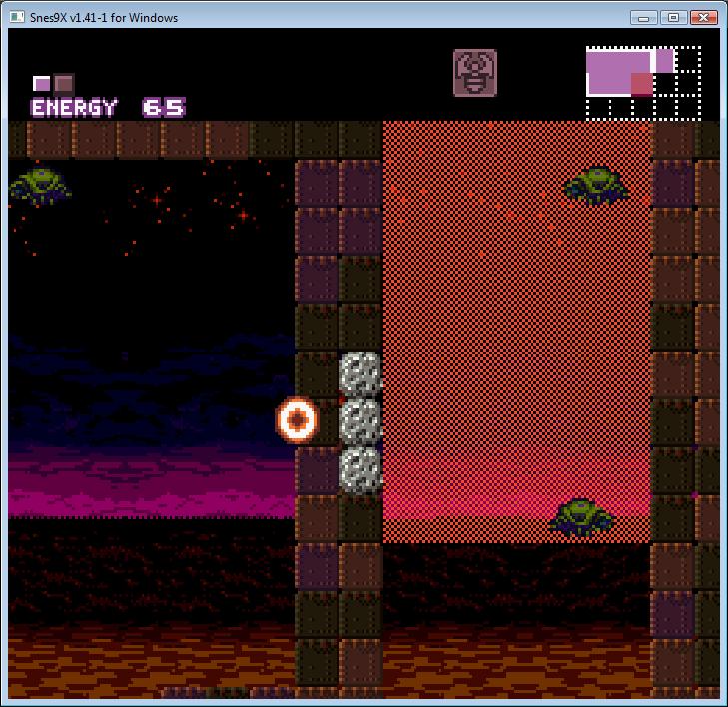The height and width of the screenshot is (707, 728).
Task: Minimize the Snes9X window
Action: [x=643, y=18]
